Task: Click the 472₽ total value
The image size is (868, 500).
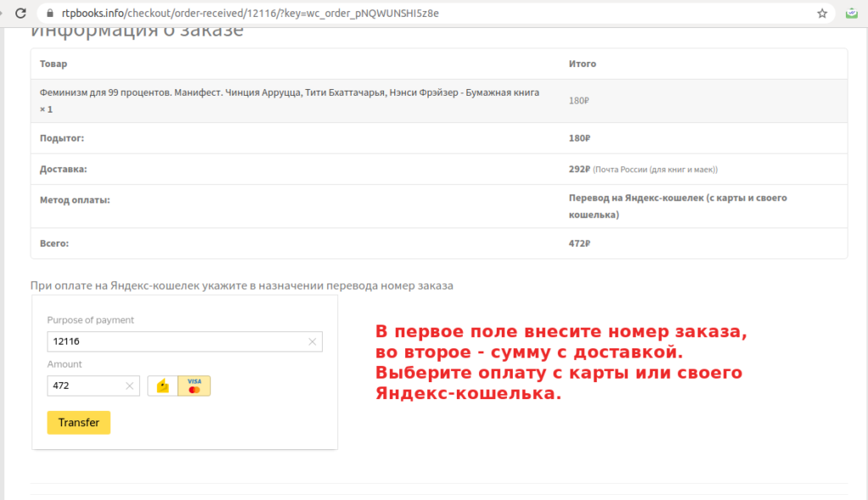Action: pos(580,243)
